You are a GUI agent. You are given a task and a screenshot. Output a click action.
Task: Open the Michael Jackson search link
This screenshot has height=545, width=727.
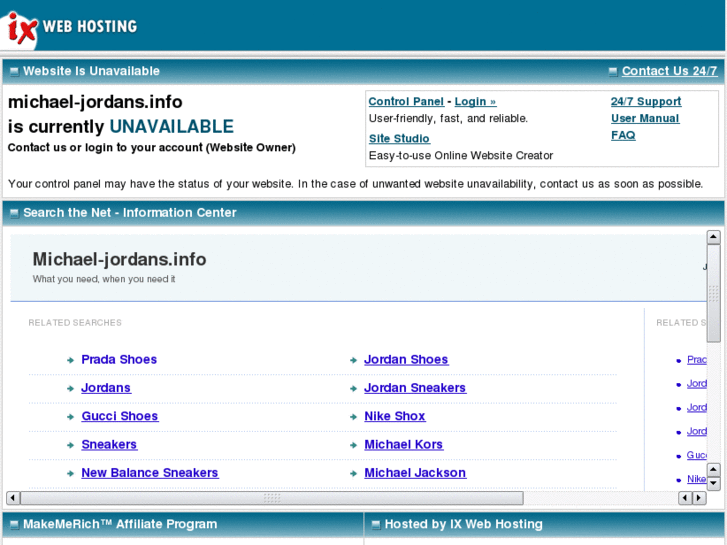click(x=415, y=473)
